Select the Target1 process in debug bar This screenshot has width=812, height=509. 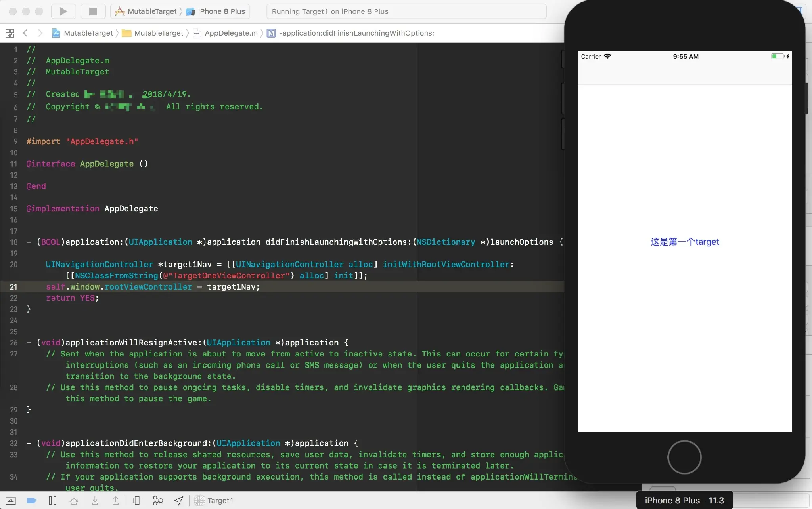(x=214, y=501)
